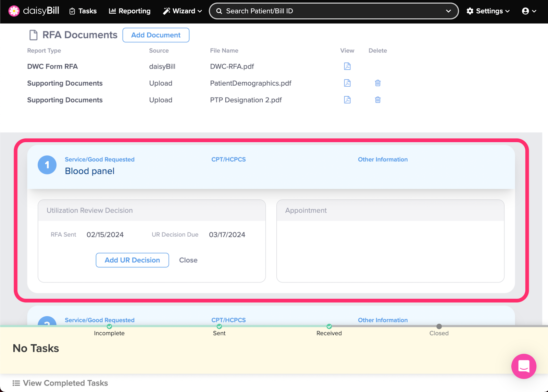Open the search bar dropdown chevron
This screenshot has height=392, width=548.
448,11
